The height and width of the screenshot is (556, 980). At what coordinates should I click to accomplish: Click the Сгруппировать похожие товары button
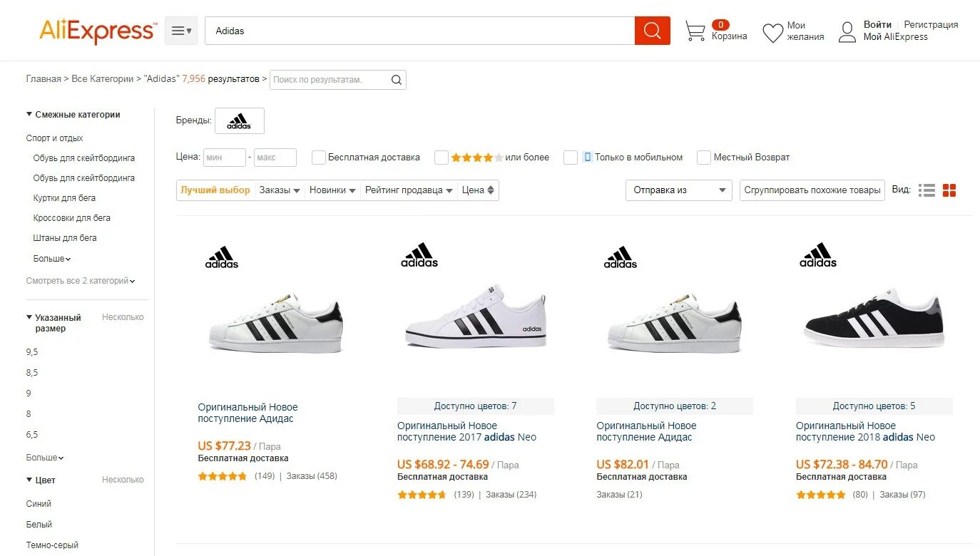[812, 190]
